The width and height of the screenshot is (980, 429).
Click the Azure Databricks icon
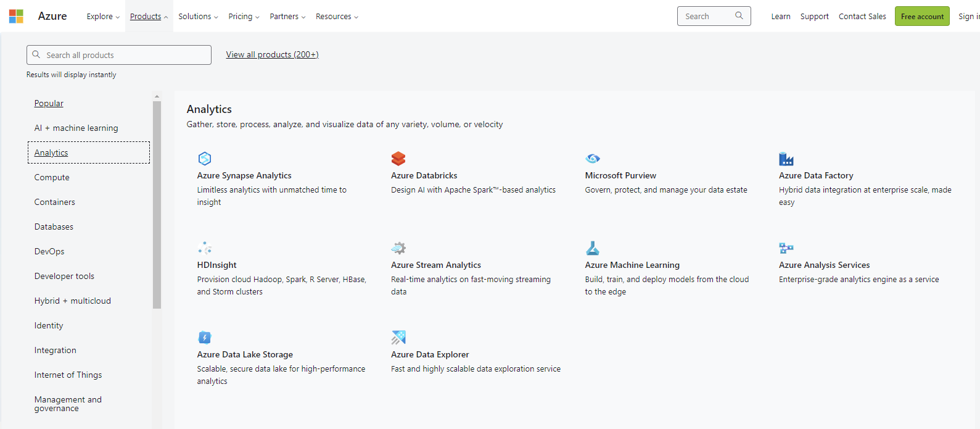pyautogui.click(x=398, y=159)
